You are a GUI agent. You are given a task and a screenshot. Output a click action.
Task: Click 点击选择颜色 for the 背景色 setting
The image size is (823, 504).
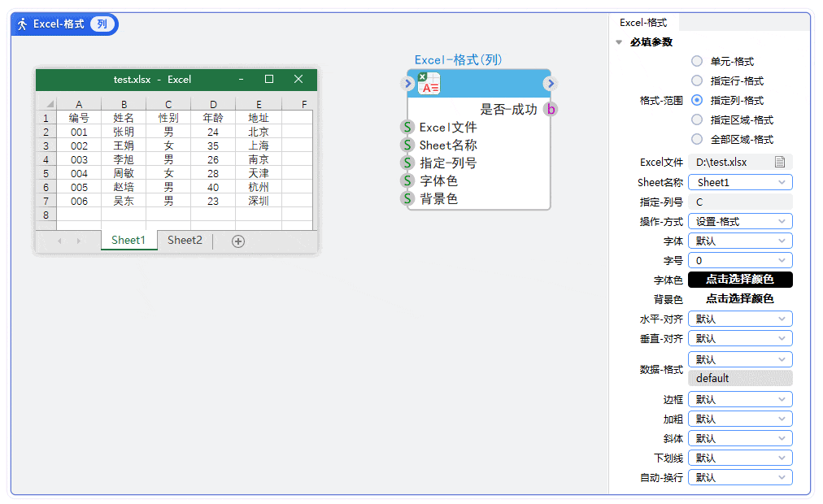coord(740,299)
